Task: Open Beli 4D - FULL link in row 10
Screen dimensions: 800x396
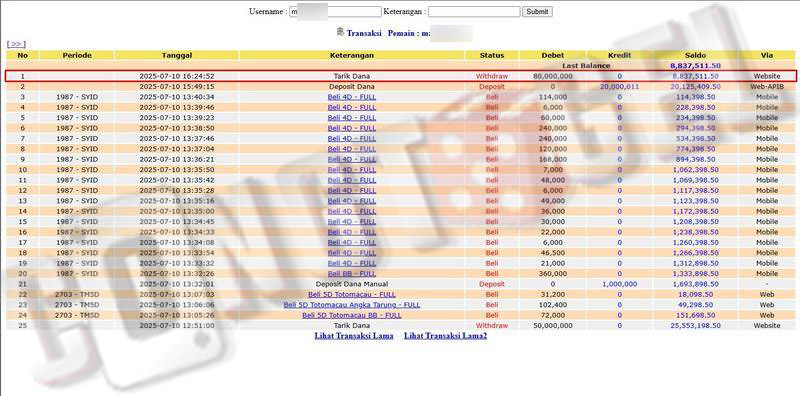Action: [352, 169]
